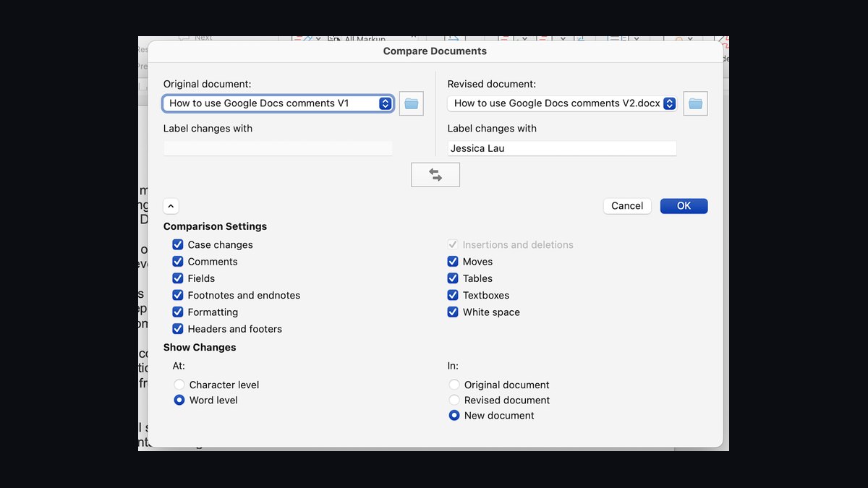Show changes in Revised document
Screen dimensions: 868x488
(x=454, y=401)
